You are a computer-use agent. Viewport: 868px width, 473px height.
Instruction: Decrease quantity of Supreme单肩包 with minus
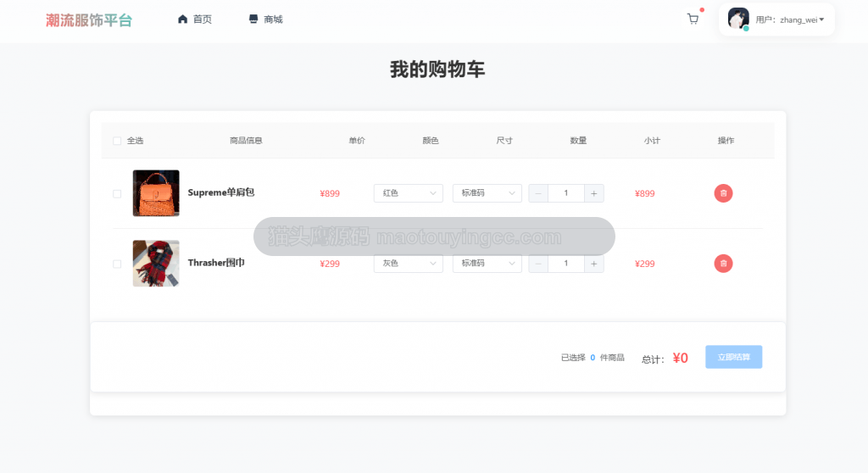pos(538,193)
